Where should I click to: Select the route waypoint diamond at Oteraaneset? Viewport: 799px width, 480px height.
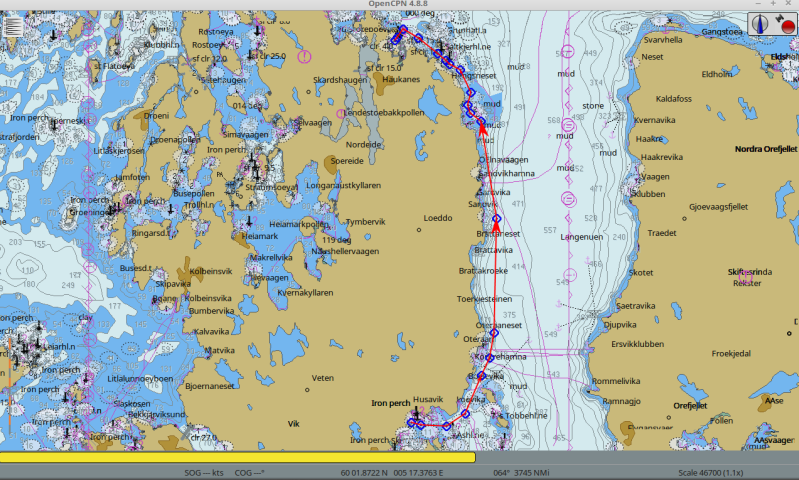(494, 333)
